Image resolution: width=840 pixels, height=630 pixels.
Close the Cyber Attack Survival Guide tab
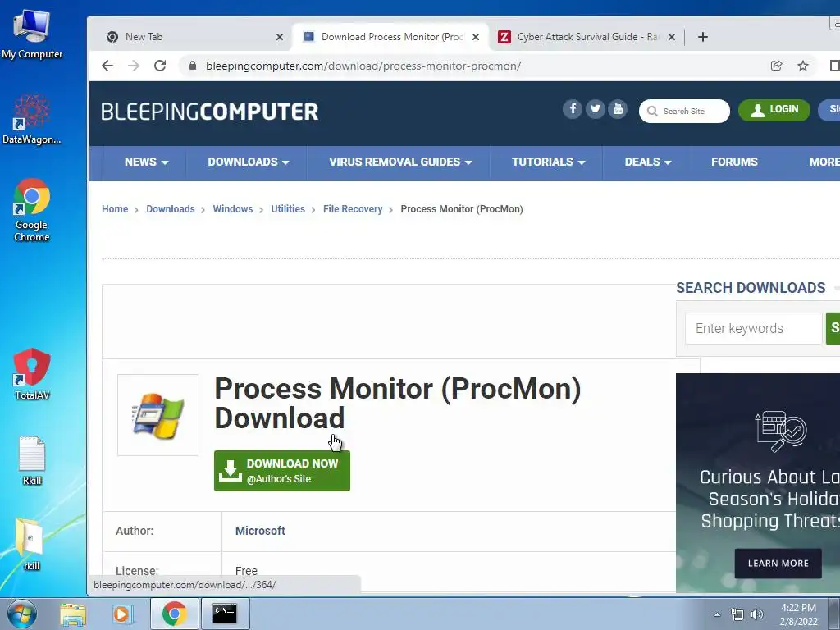click(672, 37)
